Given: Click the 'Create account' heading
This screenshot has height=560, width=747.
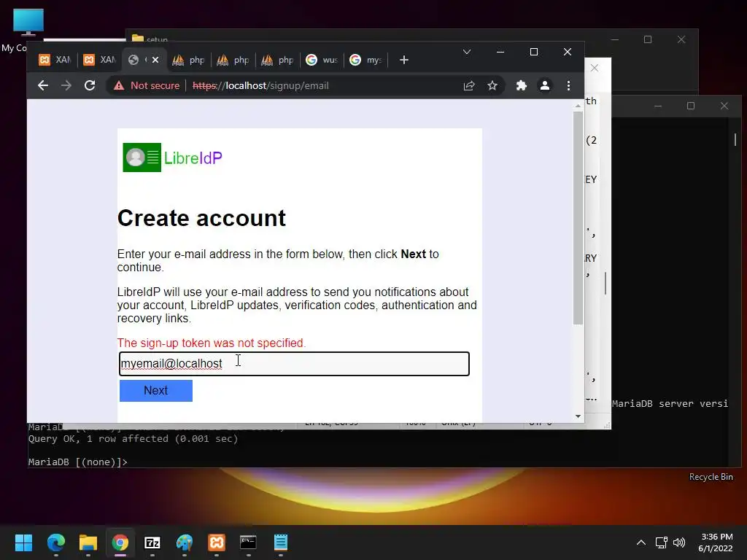Looking at the screenshot, I should click(x=201, y=218).
